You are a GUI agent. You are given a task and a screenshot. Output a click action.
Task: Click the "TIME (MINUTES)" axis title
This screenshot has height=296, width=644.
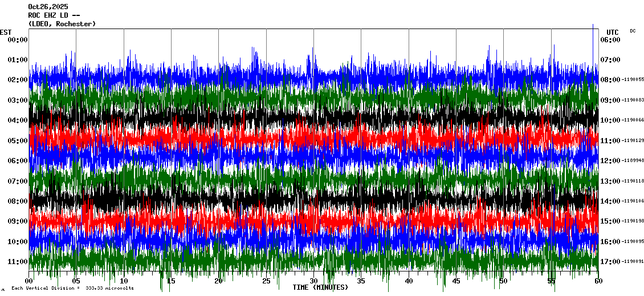320,287
